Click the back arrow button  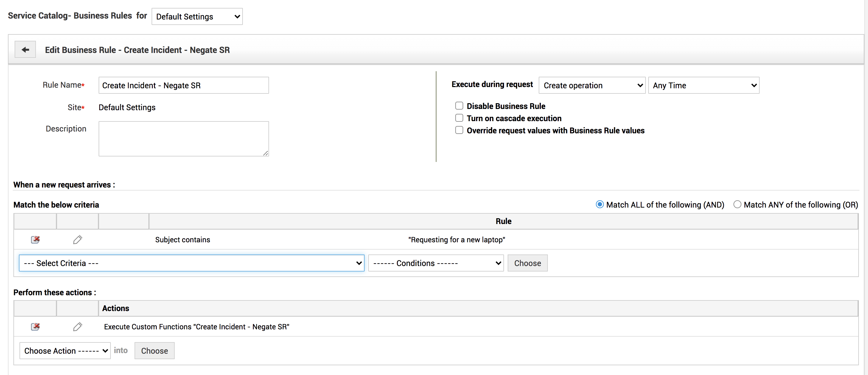(x=25, y=50)
